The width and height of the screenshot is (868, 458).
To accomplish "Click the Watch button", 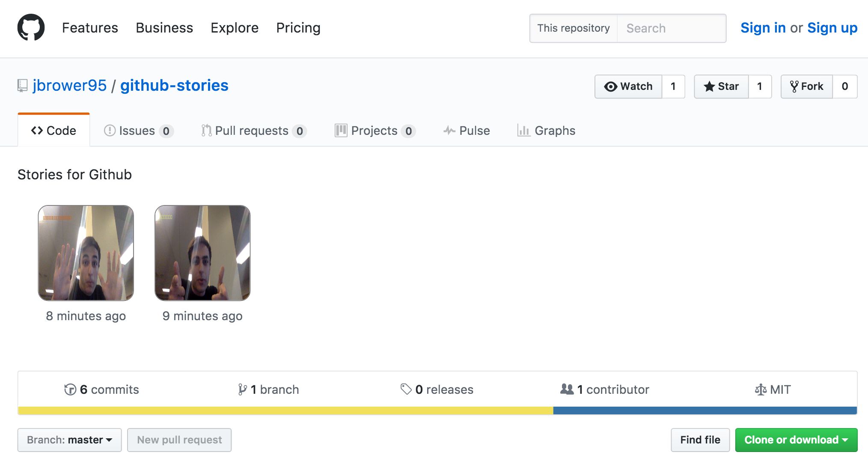I will 628,86.
